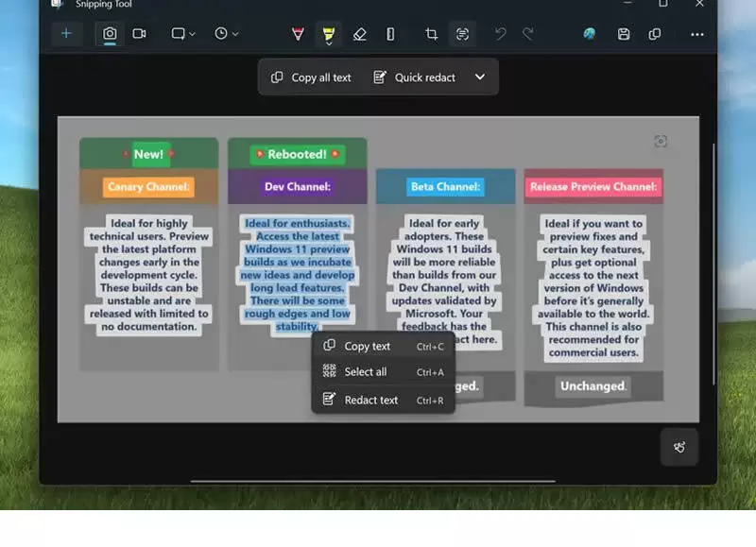This screenshot has width=756, height=547.
Task: Click the 'Canary Channel:' text
Action: (148, 187)
